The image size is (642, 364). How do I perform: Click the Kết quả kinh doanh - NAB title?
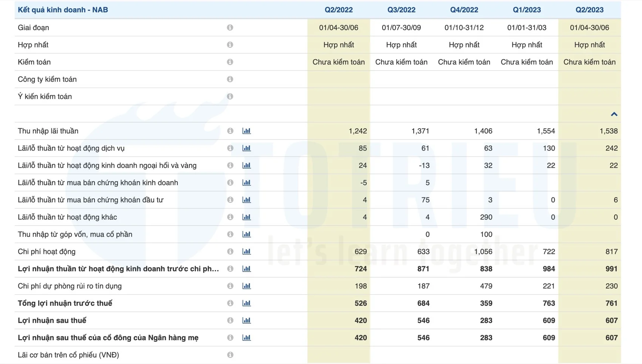click(x=63, y=10)
